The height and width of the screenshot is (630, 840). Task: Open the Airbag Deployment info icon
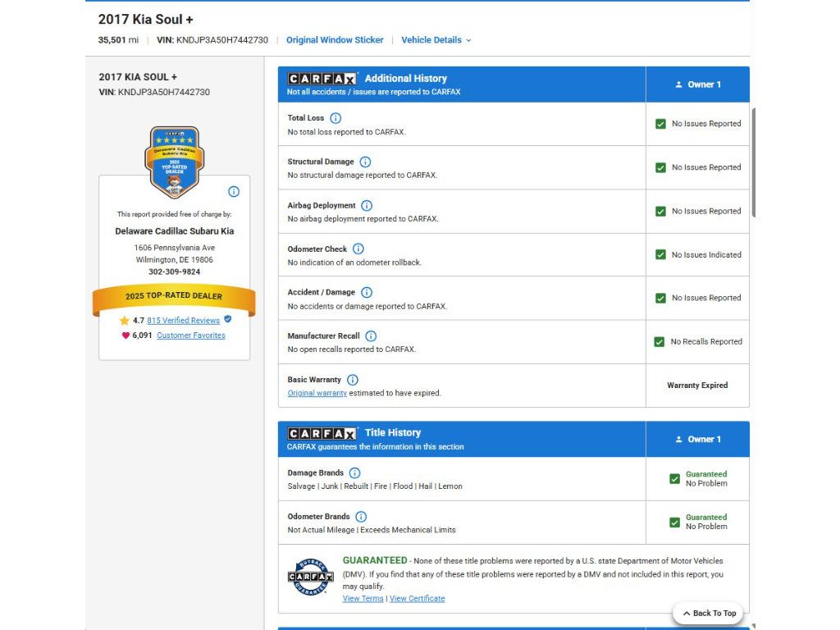[x=367, y=206]
